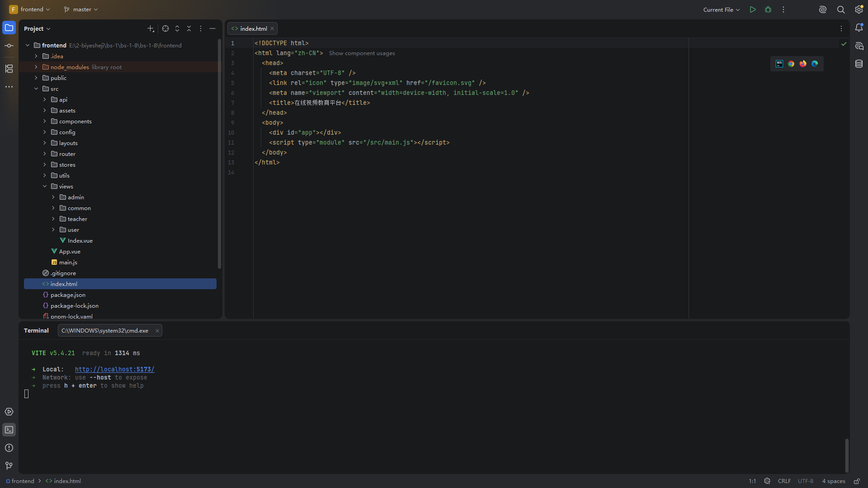Viewport: 868px width, 488px height.
Task: Run the current file with the play icon
Action: pos(753,9)
